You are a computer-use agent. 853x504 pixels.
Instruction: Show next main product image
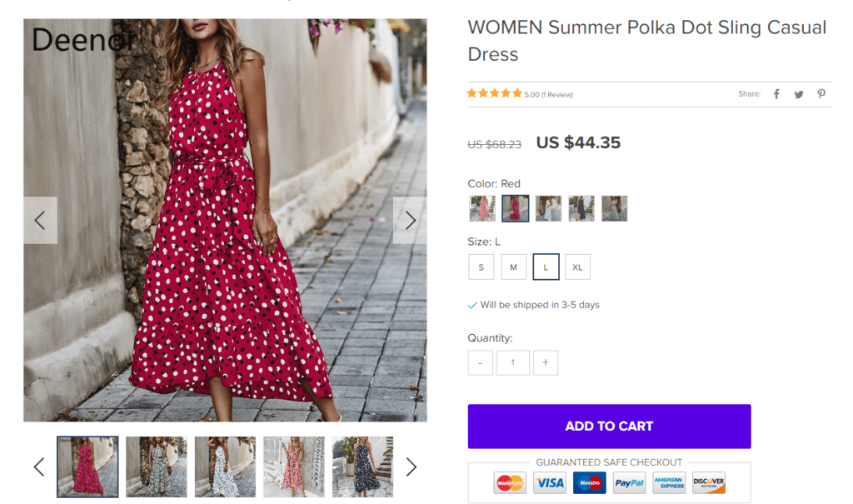409,220
